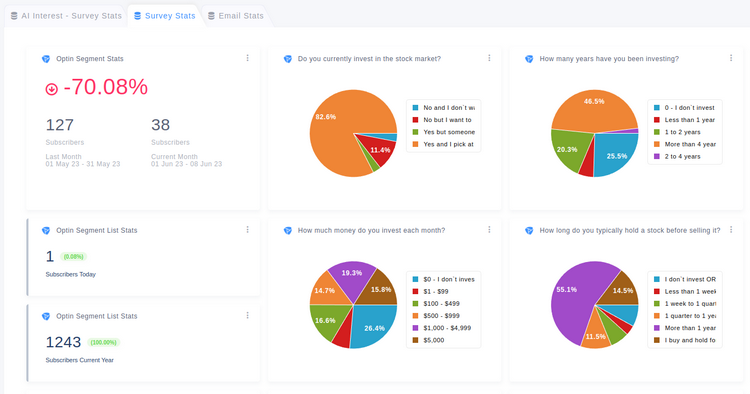Toggle '1 week to 1 quarter' legend entry

pos(685,304)
